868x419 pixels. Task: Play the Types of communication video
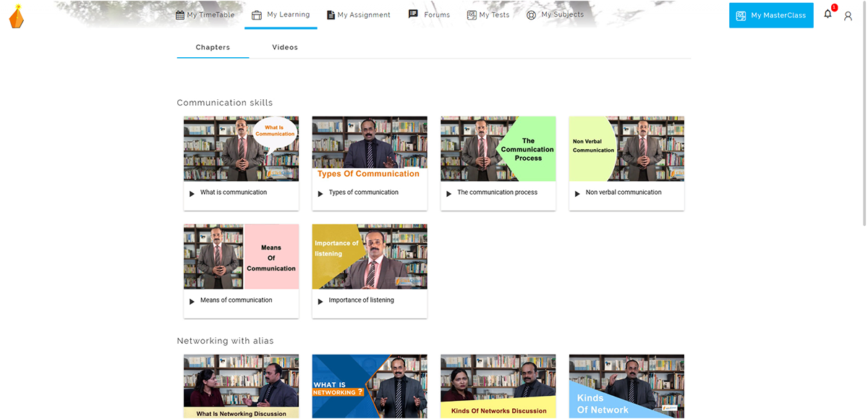click(x=320, y=194)
